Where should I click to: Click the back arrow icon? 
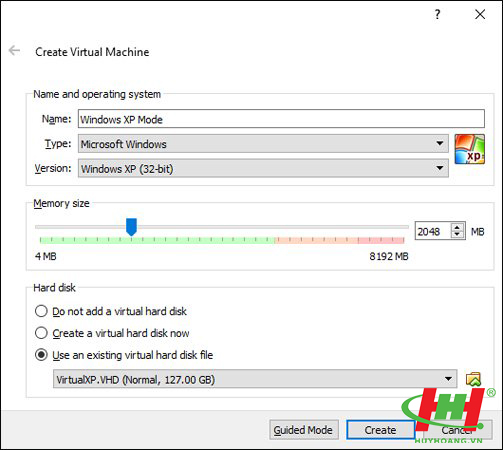tap(14, 51)
